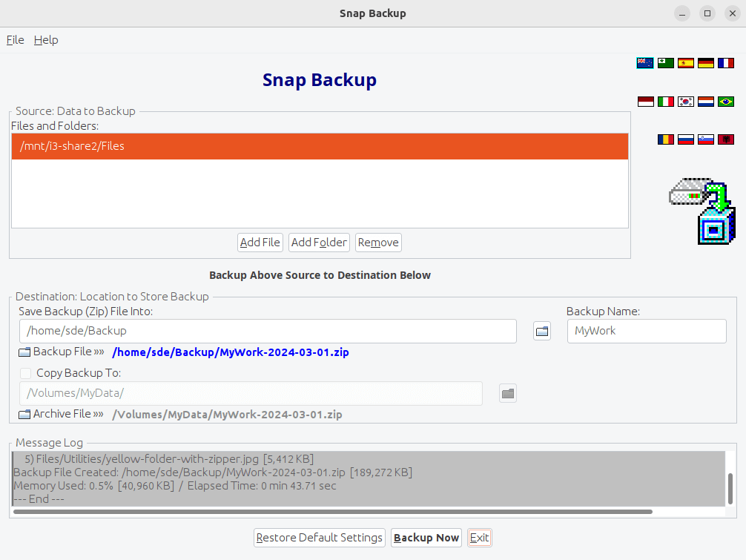The width and height of the screenshot is (746, 560).
Task: Click the Add File button
Action: click(260, 243)
